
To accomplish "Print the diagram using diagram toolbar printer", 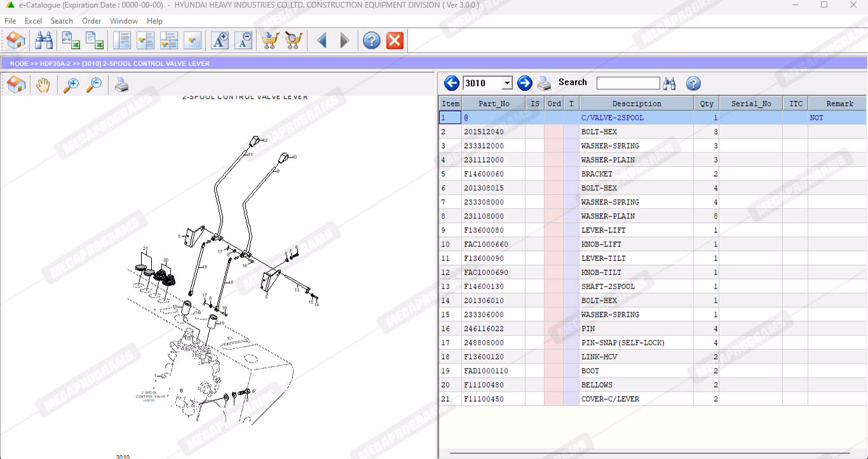I will click(x=121, y=85).
